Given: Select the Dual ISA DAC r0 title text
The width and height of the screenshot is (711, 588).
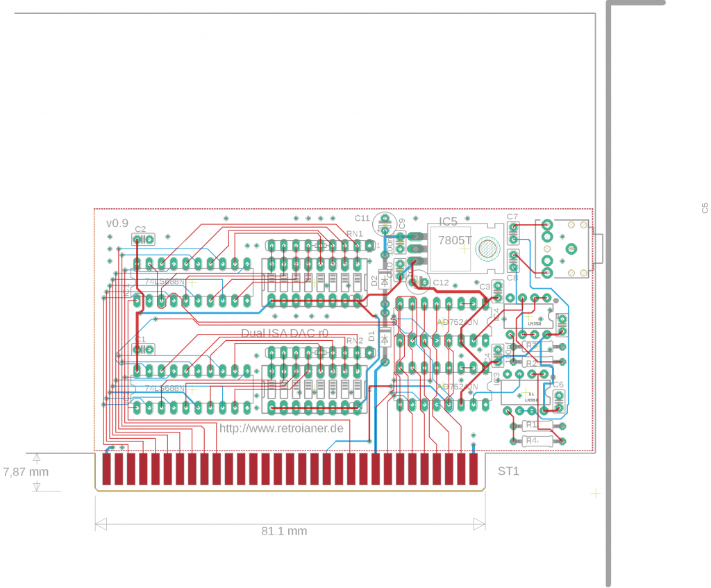Looking at the screenshot, I should click(284, 333).
